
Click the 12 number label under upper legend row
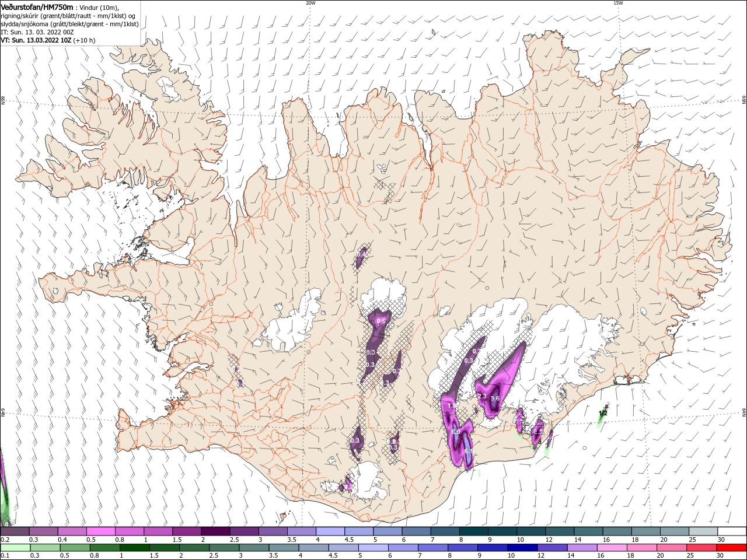click(549, 540)
